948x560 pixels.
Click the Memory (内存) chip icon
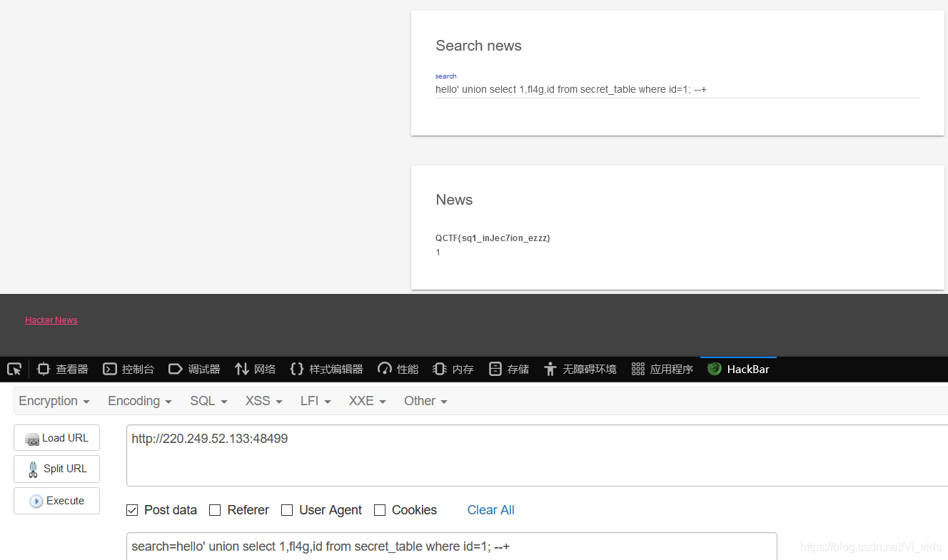click(x=440, y=369)
